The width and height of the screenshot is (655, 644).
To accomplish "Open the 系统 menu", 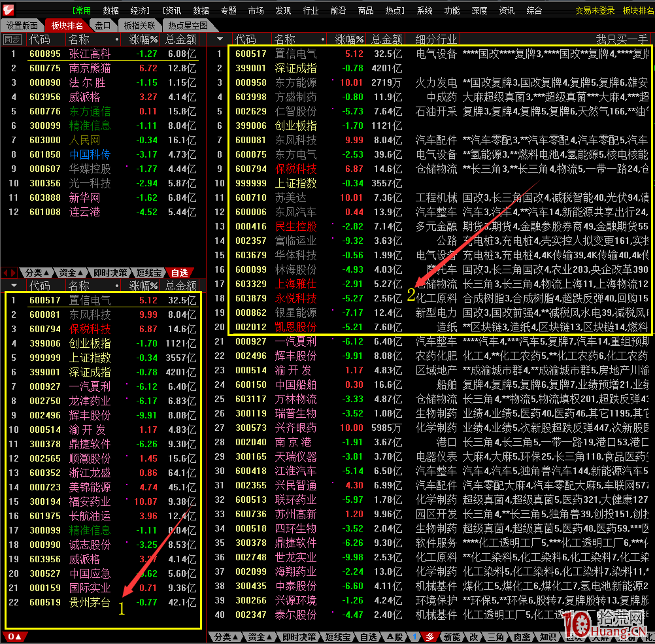I will pyautogui.click(x=425, y=10).
